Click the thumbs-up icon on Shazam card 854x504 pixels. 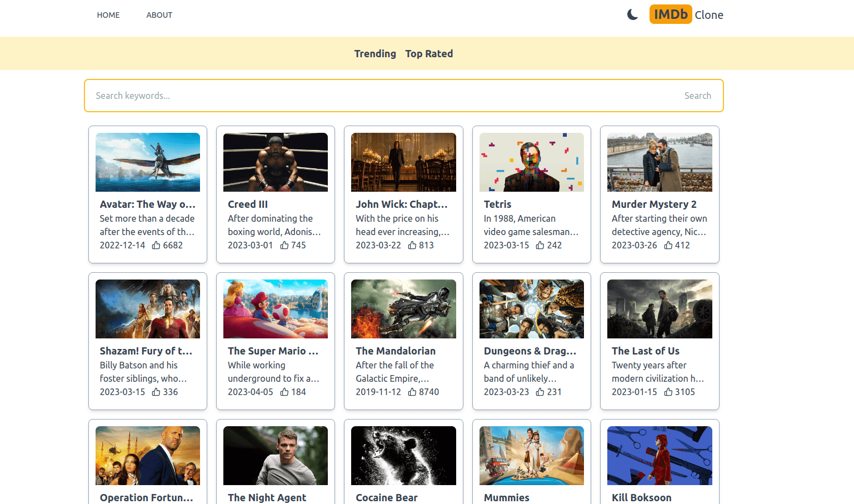156,392
